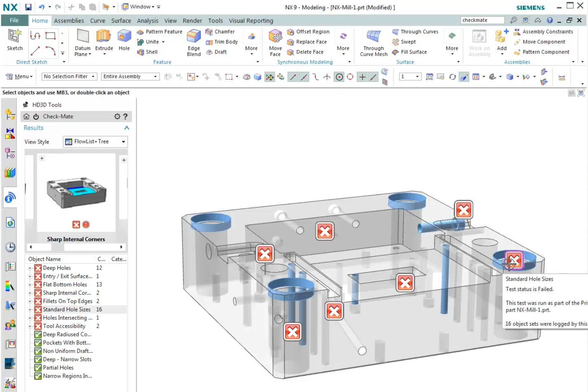The image size is (588, 392).
Task: Click More in the Feature group
Action: [x=251, y=42]
